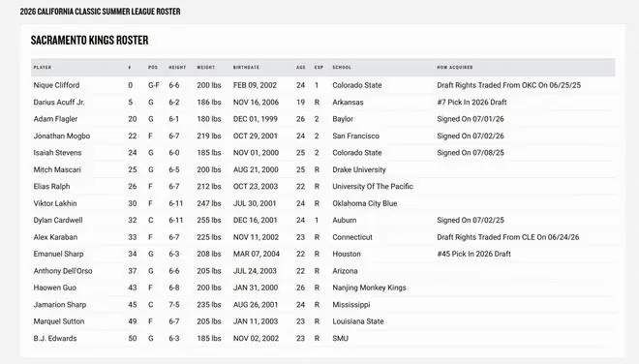Click the B.J. Edwards player name
639x364 pixels.
point(55,338)
